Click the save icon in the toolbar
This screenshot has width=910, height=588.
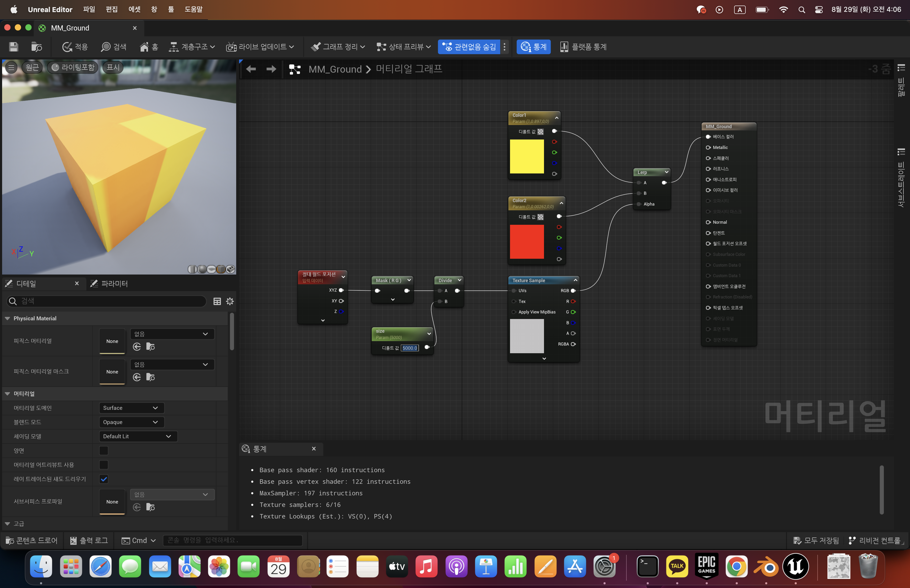[x=14, y=47]
